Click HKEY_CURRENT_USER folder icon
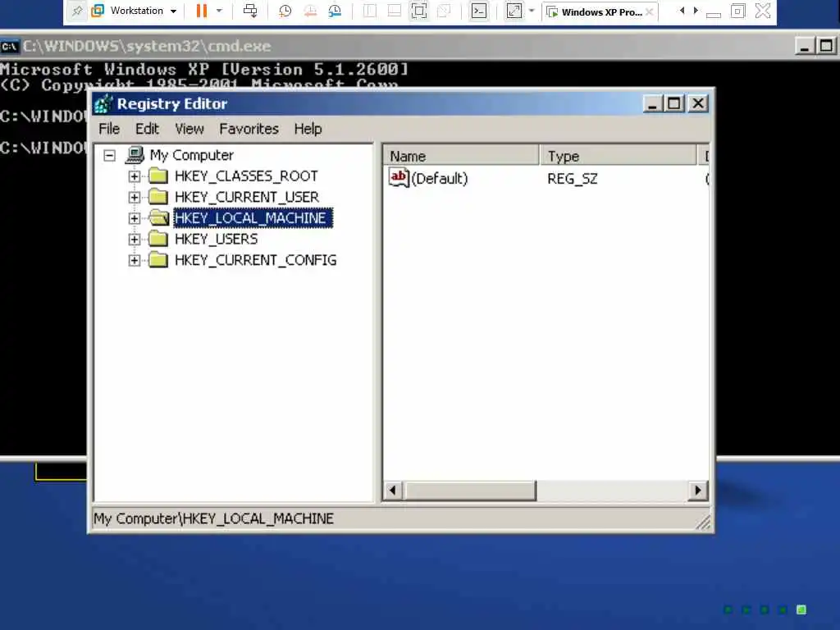The height and width of the screenshot is (630, 840). point(158,197)
